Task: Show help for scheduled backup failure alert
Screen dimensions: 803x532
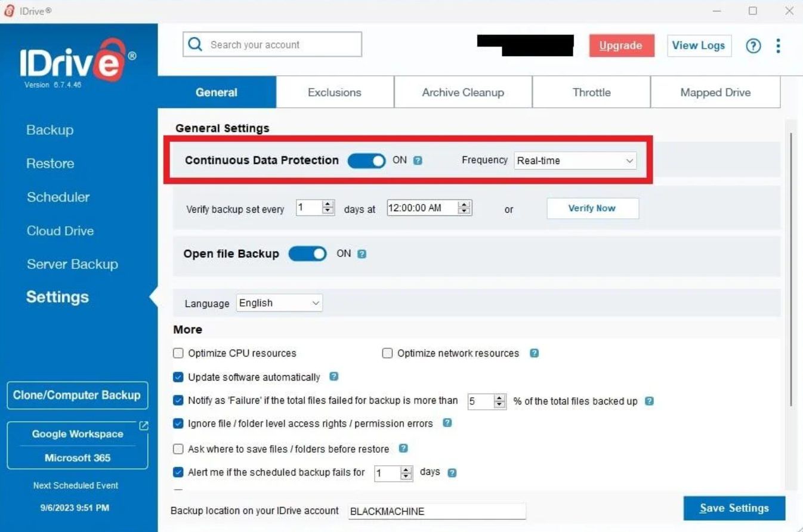Action: [452, 472]
